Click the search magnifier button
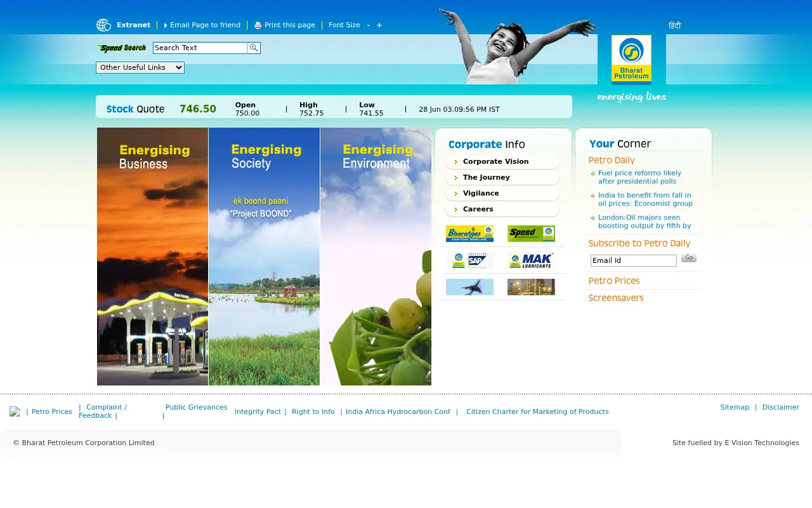 pyautogui.click(x=254, y=48)
